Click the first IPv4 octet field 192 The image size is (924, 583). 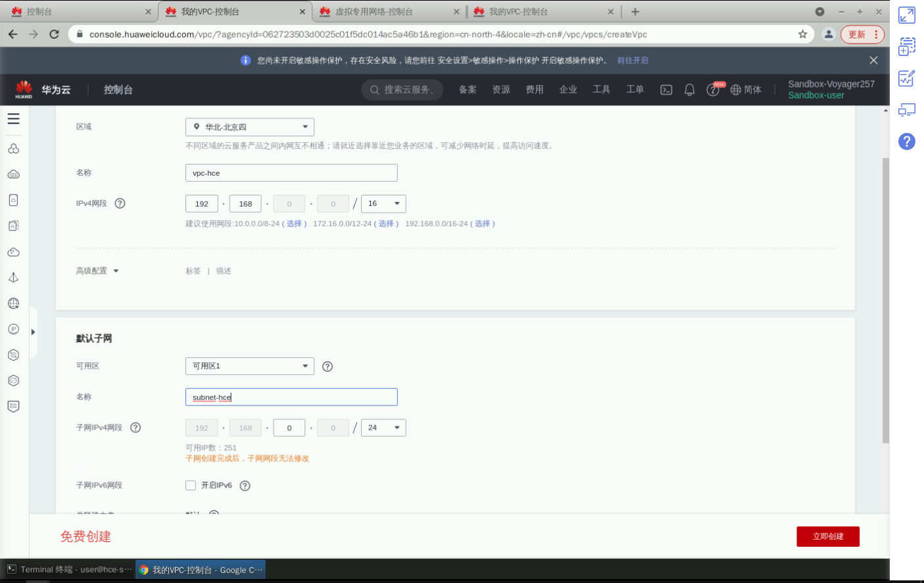pos(202,204)
